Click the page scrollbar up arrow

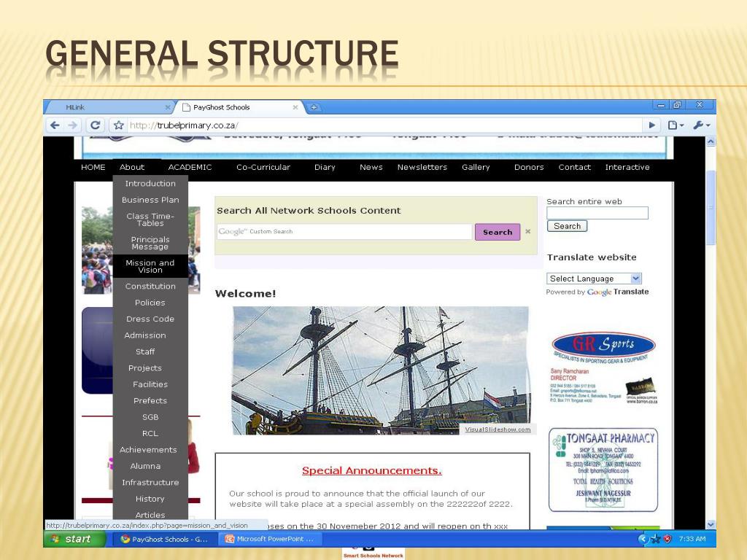tap(711, 141)
